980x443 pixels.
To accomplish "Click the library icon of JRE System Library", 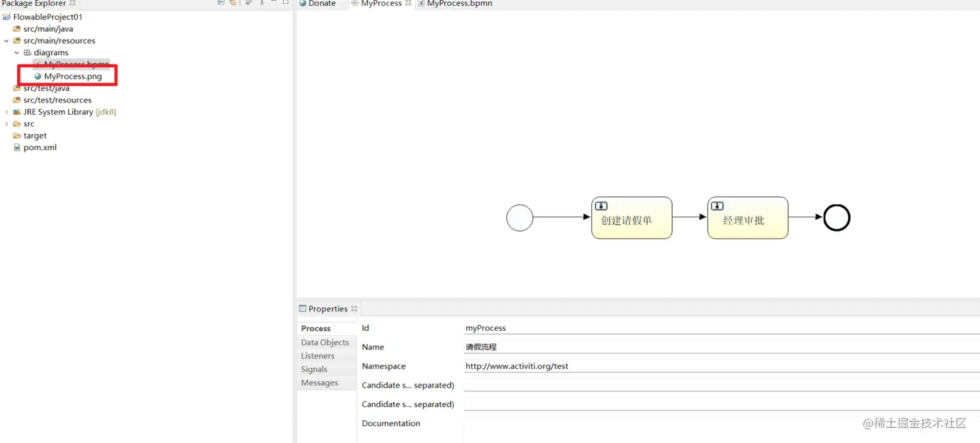I will (17, 112).
